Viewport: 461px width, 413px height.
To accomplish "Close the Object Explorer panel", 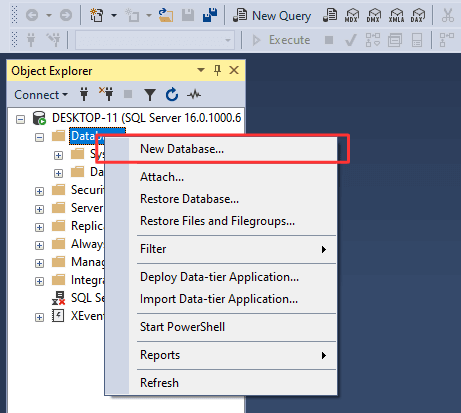I will 234,70.
